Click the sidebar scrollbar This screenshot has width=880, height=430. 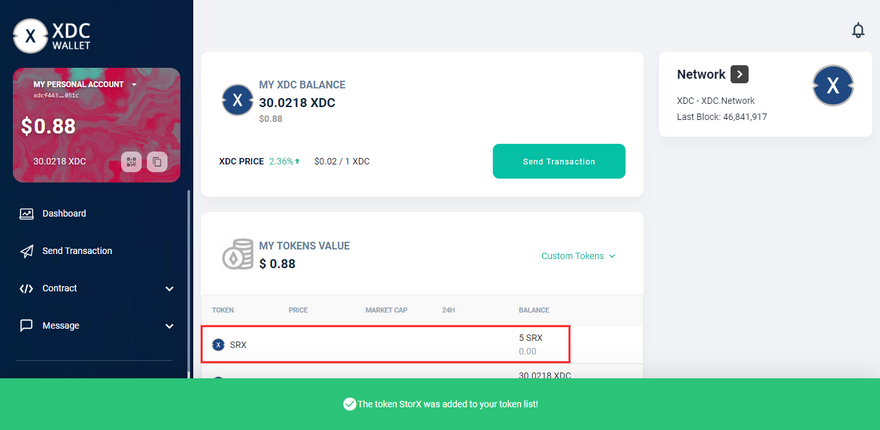pyautogui.click(x=188, y=280)
